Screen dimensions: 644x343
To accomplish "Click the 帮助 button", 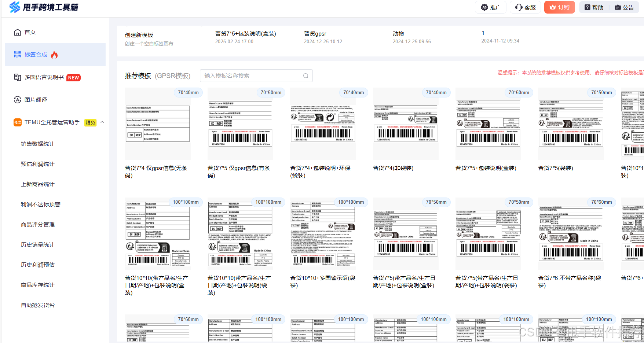I will [594, 7].
